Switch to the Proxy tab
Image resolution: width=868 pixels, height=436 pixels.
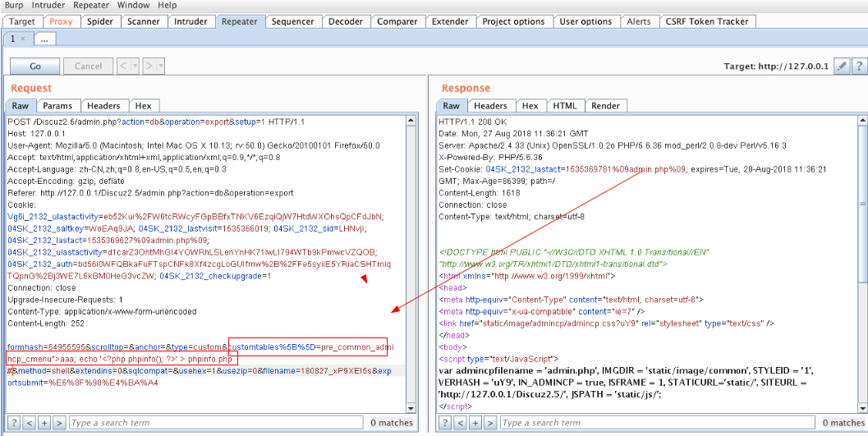(61, 21)
